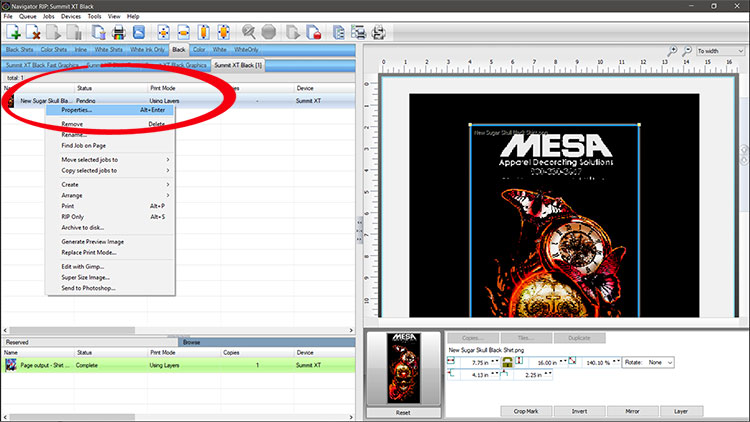Click the MESA artwork on page canvas
Screen dimensions: 750x422
(555, 221)
